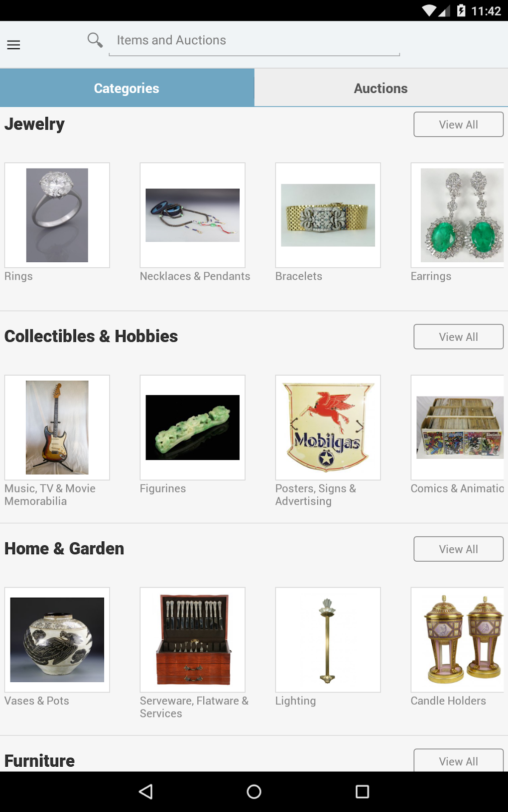508x812 pixels.
Task: View all Jewelry categories
Action: (x=458, y=124)
